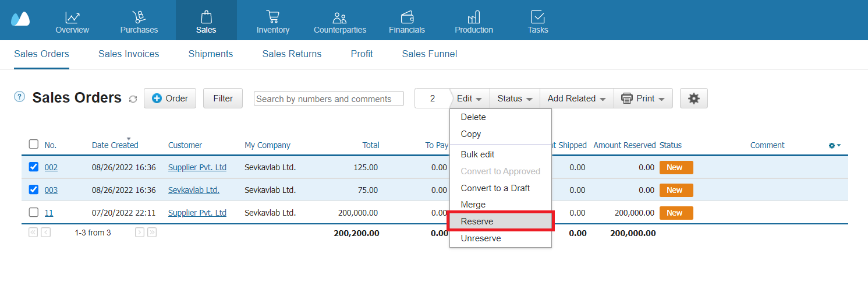Uncheck order 002 checkbox
This screenshot has width=868, height=285.
tap(34, 167)
